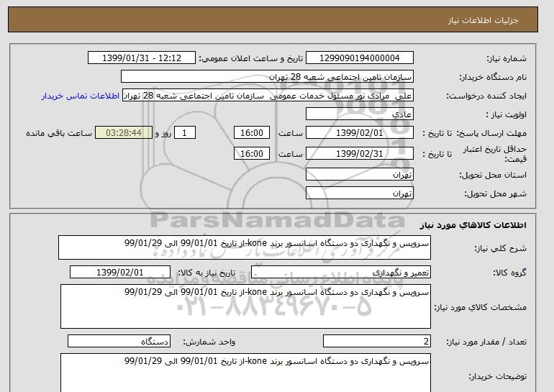Screen dimensions: 554x392
Task: Click the goods group field تعمیر و نگهداری
Action: tap(340, 273)
